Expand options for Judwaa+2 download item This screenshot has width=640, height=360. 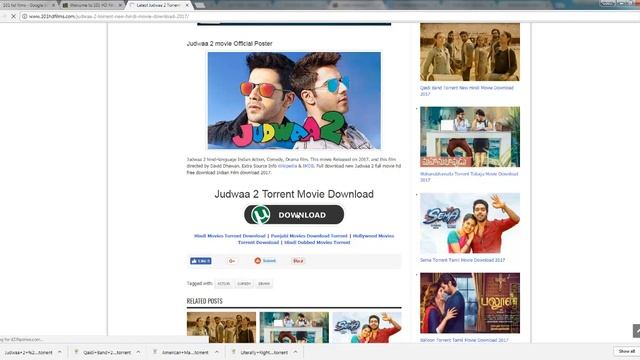pyautogui.click(x=60, y=352)
